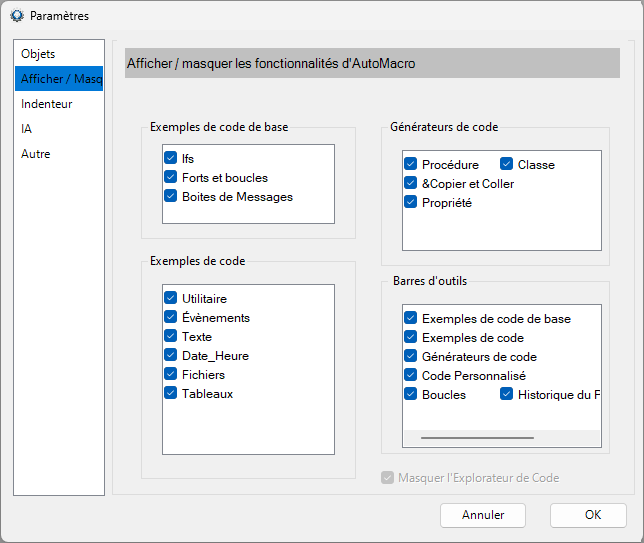The width and height of the screenshot is (644, 543).
Task: Click the Exemples de code de base group title
Action: 219,127
